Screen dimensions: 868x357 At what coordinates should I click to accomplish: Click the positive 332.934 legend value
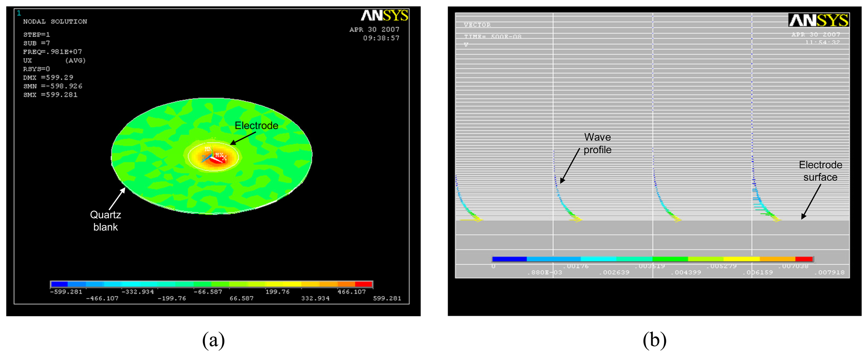coord(315,299)
